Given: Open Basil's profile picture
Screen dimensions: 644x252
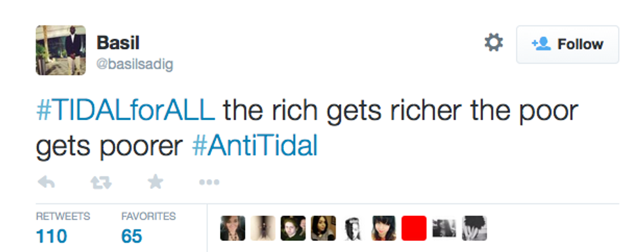Looking at the screenshot, I should pyautogui.click(x=60, y=50).
